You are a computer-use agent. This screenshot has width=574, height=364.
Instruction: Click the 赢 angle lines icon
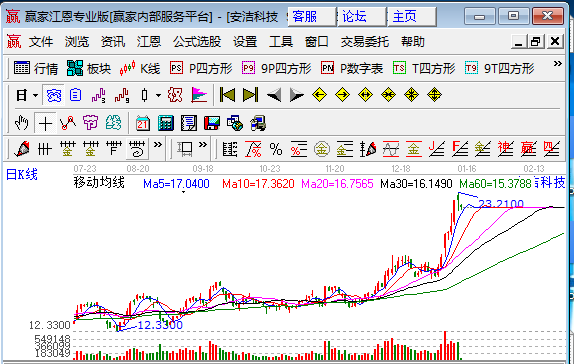(529, 149)
